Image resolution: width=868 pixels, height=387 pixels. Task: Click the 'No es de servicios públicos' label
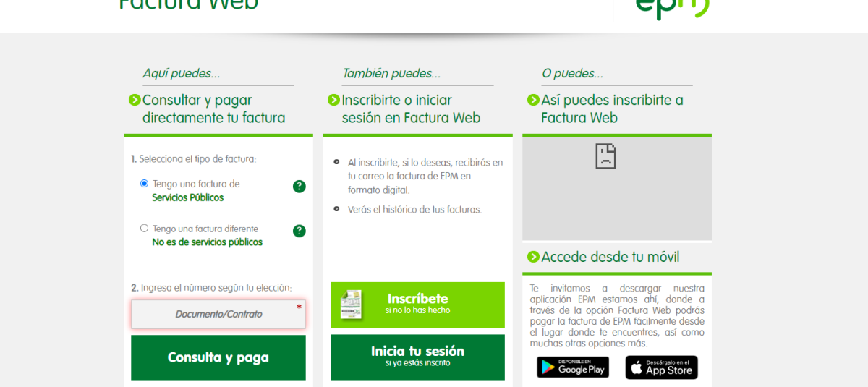point(207,242)
